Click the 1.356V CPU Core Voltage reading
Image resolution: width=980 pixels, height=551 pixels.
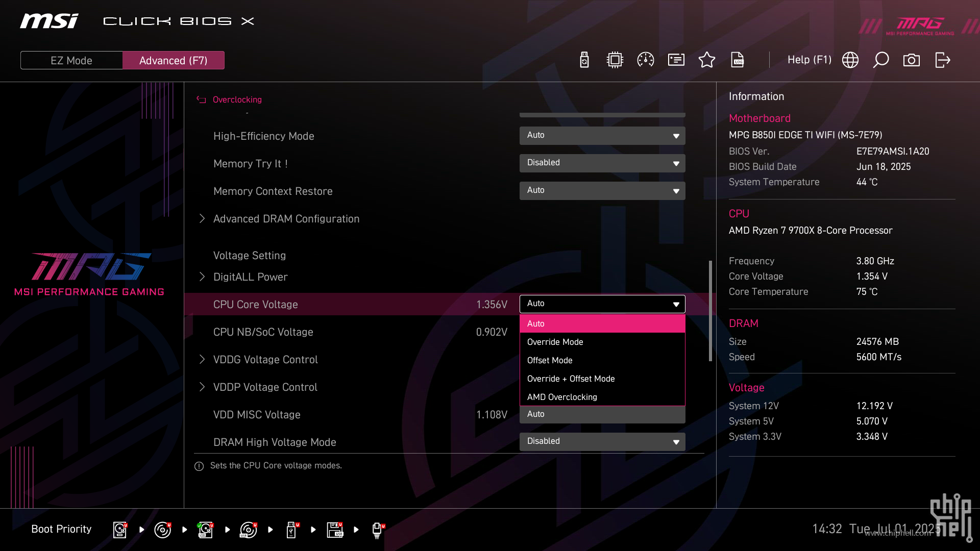pos(492,305)
